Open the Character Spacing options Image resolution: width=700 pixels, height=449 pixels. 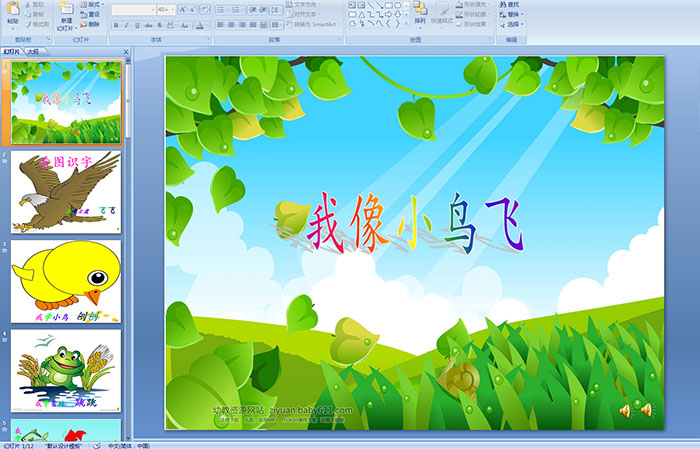click(171, 25)
